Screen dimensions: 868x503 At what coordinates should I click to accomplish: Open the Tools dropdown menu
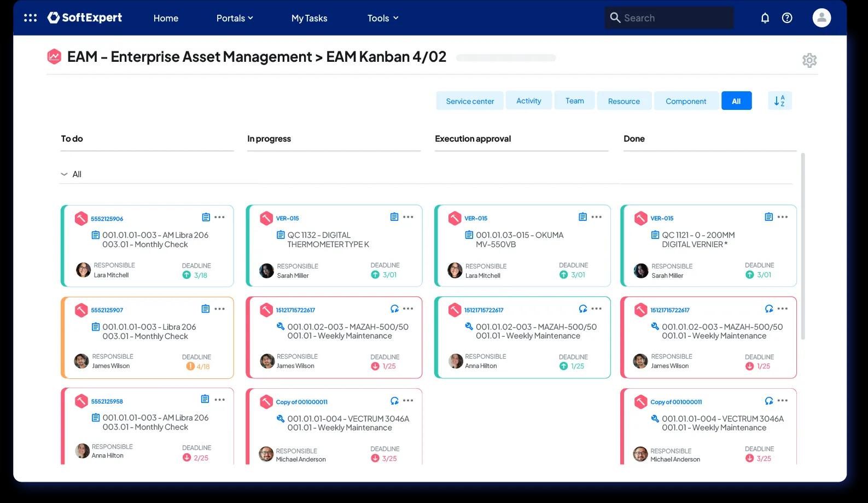click(383, 18)
